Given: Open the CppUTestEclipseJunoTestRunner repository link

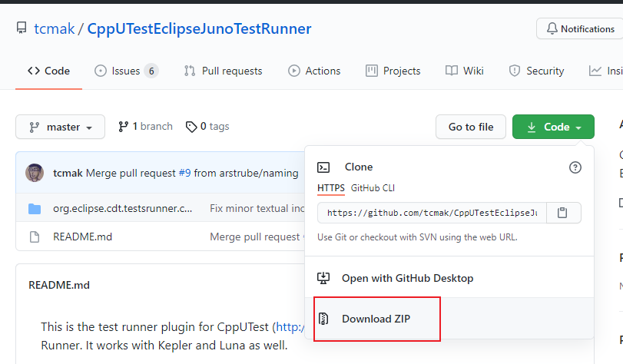Looking at the screenshot, I should [199, 29].
